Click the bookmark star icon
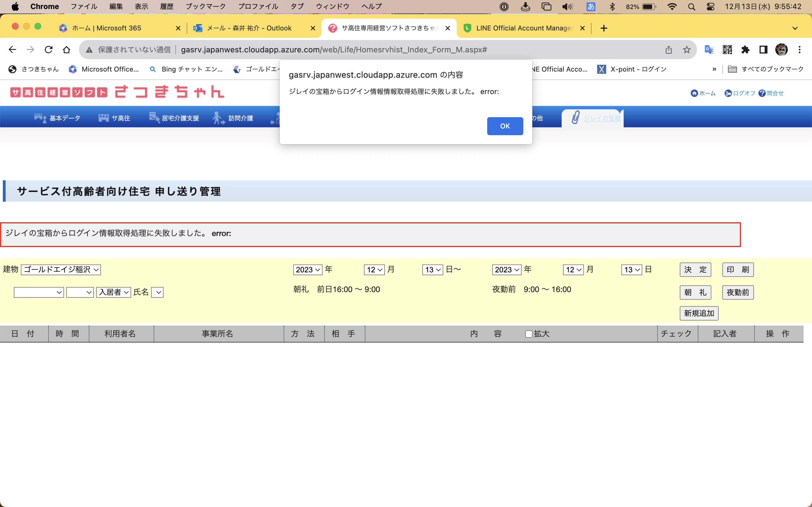 click(x=687, y=50)
